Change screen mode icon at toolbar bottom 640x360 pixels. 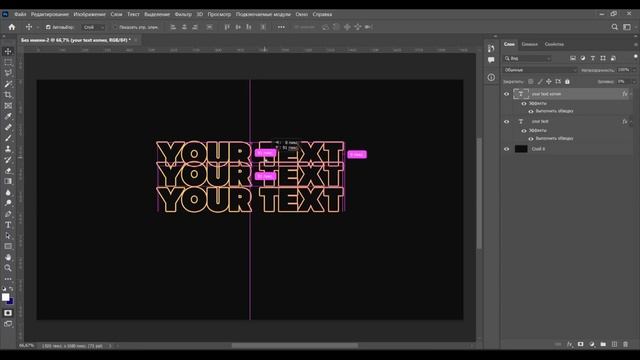[8, 324]
